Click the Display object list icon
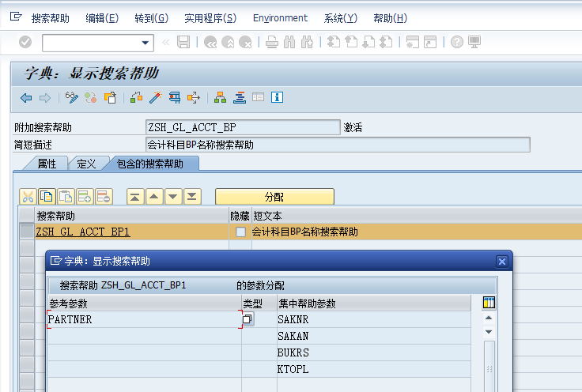Viewport: 582px width, 392px height. click(194, 98)
